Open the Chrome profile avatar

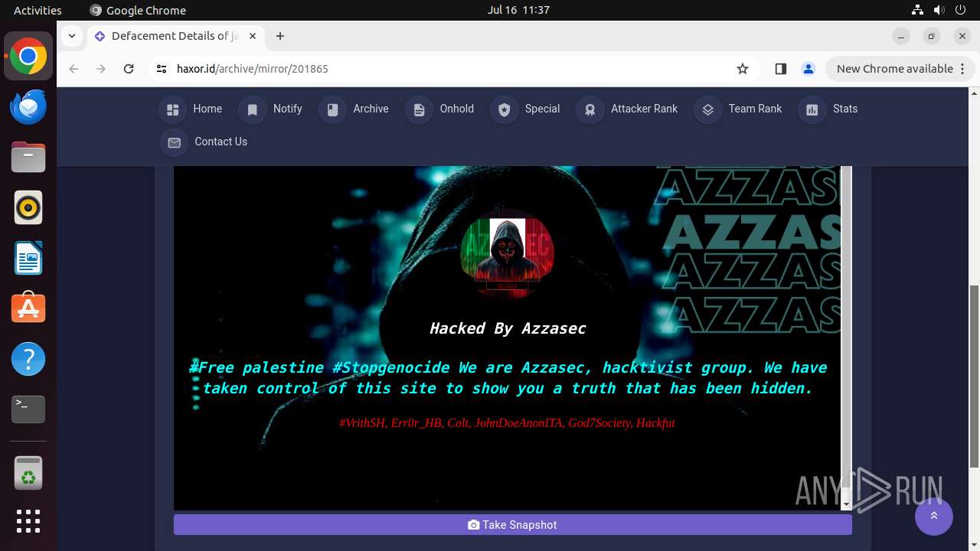point(808,69)
